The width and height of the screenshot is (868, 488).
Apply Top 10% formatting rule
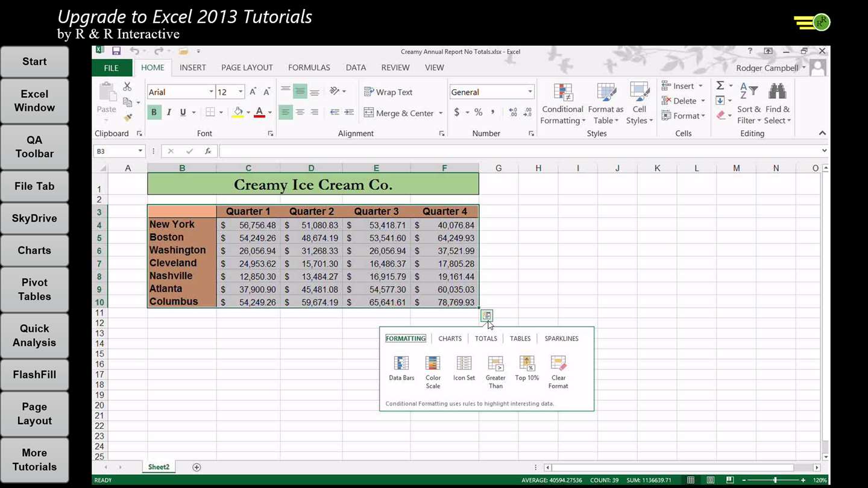click(x=527, y=368)
